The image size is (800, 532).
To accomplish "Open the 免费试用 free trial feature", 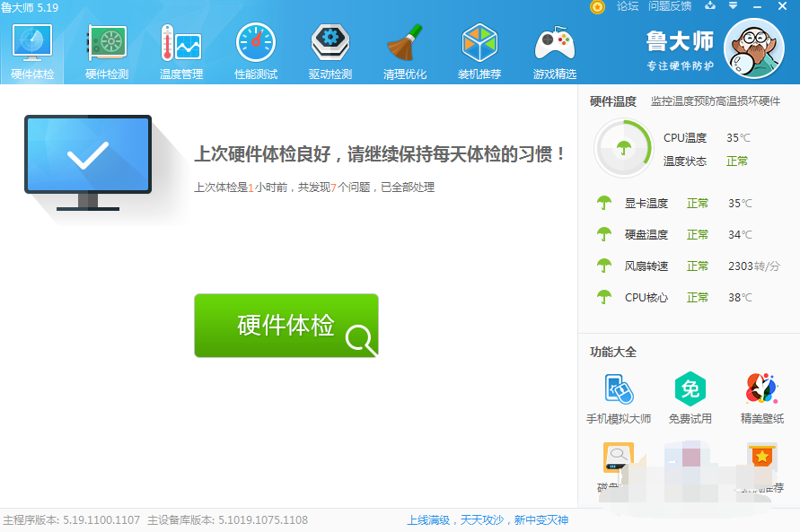I will tap(690, 399).
